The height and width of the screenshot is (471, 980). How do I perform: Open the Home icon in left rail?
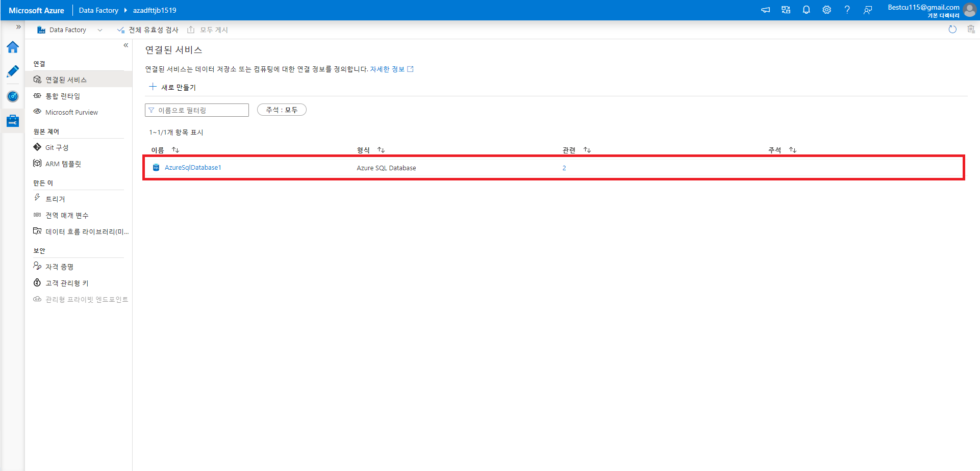click(13, 47)
